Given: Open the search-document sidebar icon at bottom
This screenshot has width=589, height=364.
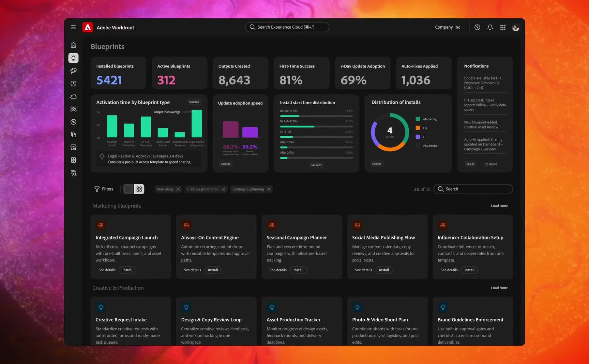Looking at the screenshot, I should [73, 173].
